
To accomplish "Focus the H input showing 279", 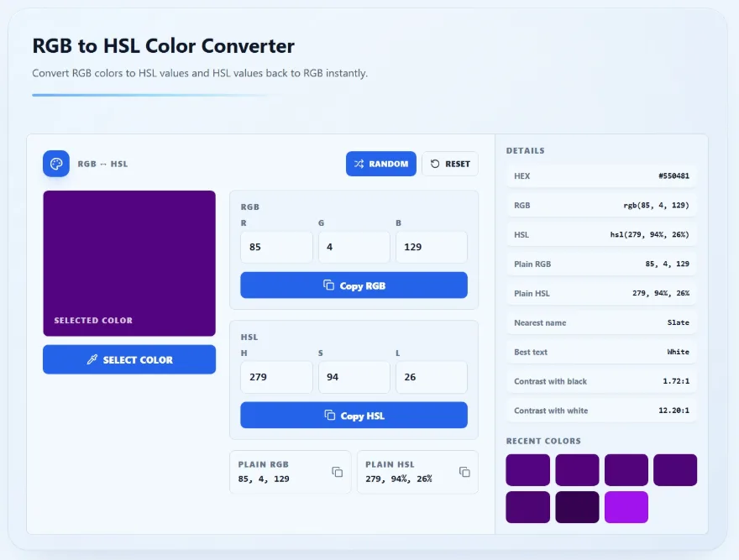I will [x=276, y=377].
